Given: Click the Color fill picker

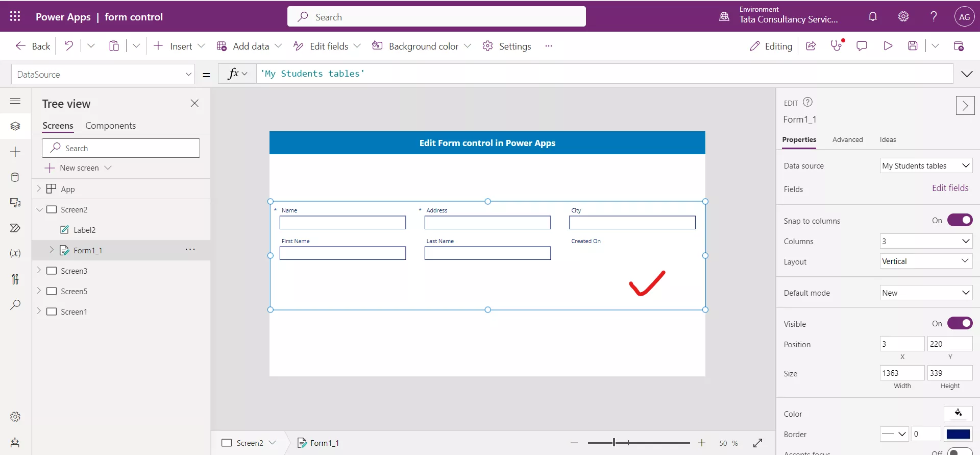Looking at the screenshot, I should click(x=958, y=413).
